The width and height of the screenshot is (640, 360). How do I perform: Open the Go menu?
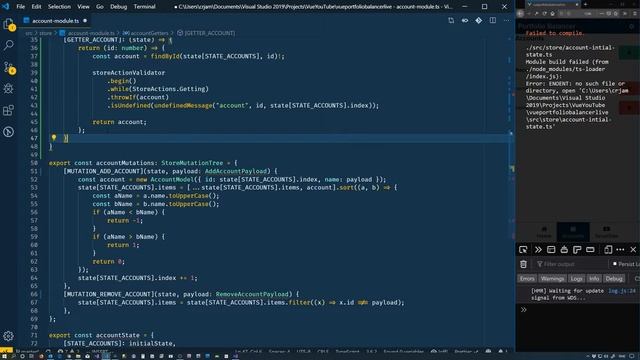pyautogui.click(x=100, y=7)
